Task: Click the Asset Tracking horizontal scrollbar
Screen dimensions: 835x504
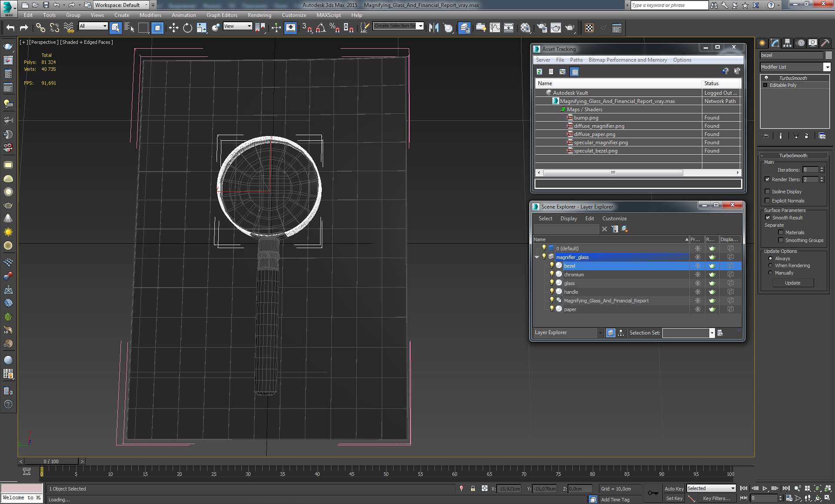Action: (613, 172)
